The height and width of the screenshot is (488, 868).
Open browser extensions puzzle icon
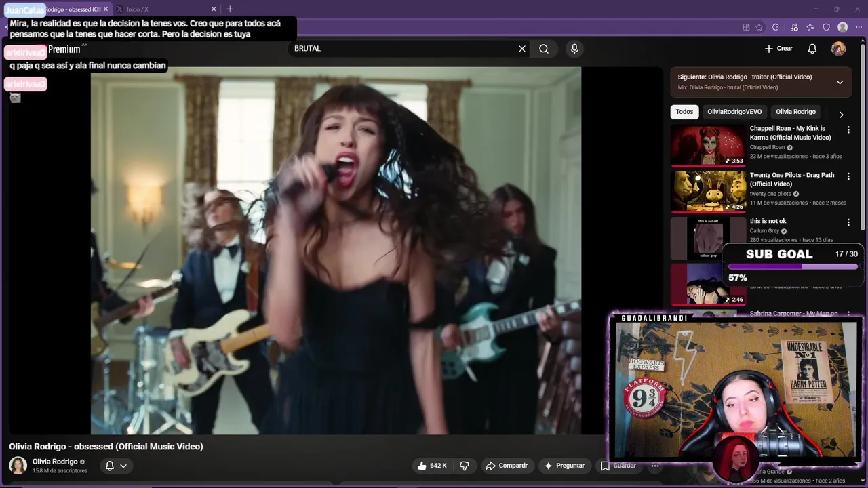point(776,27)
